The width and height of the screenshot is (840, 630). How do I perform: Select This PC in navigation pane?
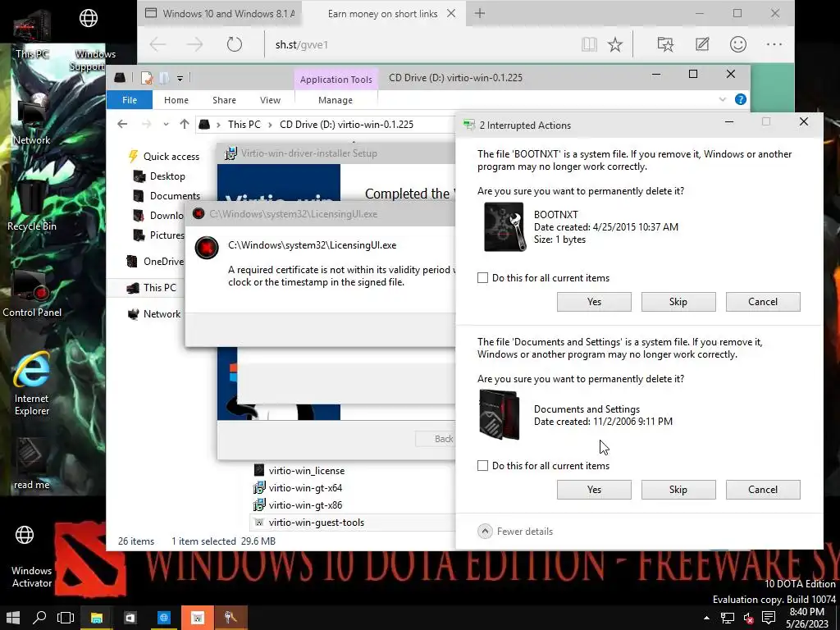point(151,288)
